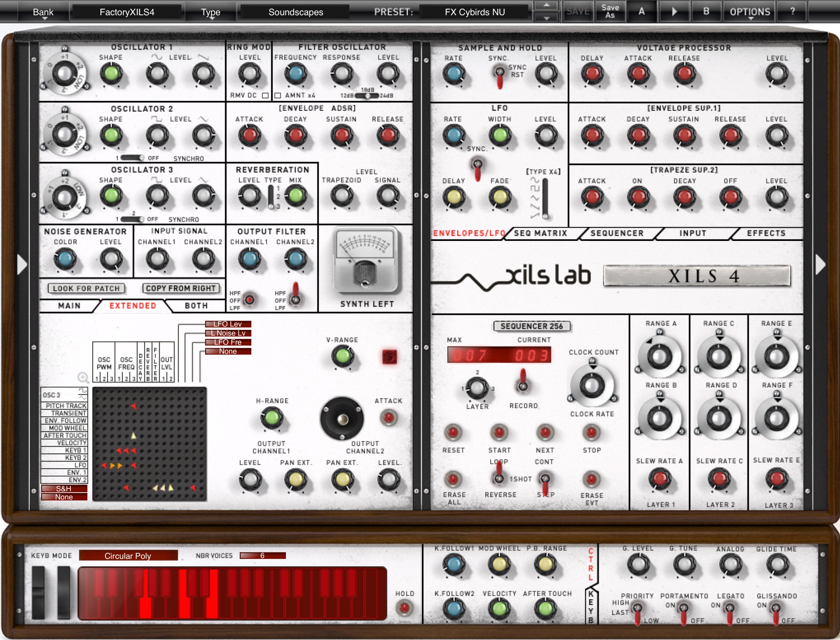Open the Bank dropdown menu
The image size is (840, 640).
click(43, 12)
